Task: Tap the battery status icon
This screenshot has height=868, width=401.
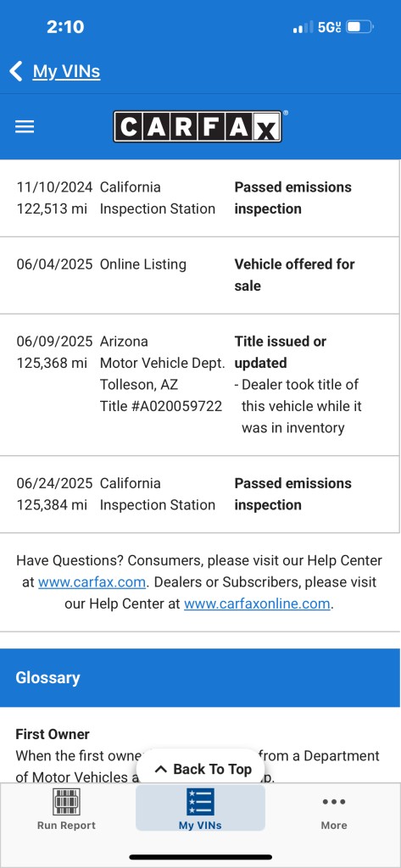Action: [x=360, y=26]
